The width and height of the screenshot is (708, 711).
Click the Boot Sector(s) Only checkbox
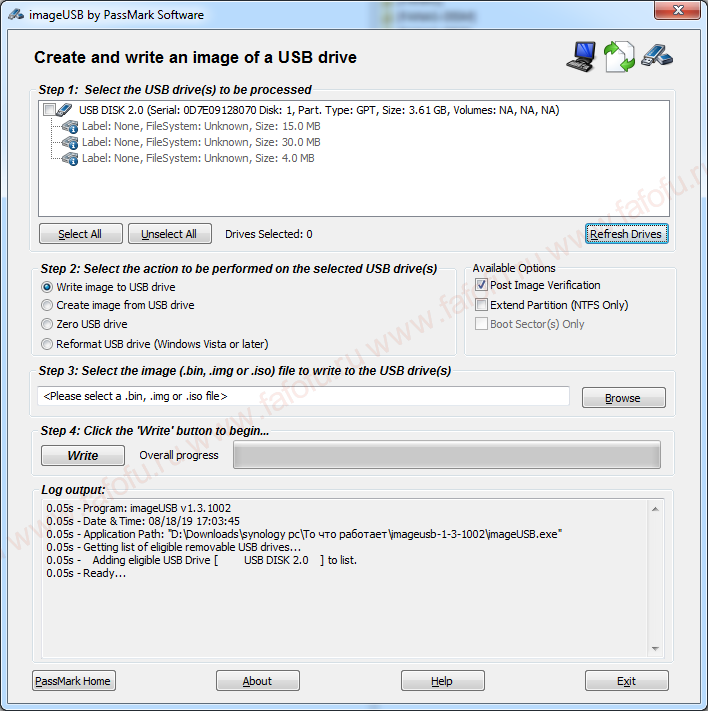(481, 324)
